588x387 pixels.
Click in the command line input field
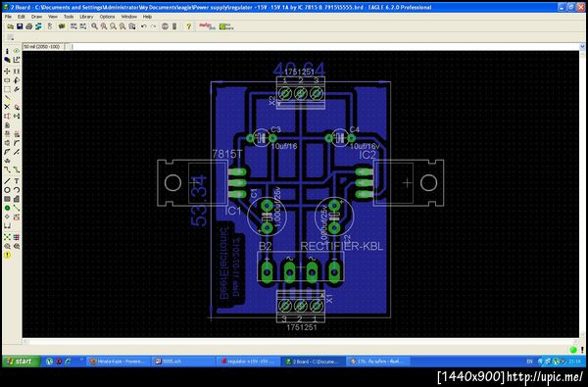pos(324,46)
